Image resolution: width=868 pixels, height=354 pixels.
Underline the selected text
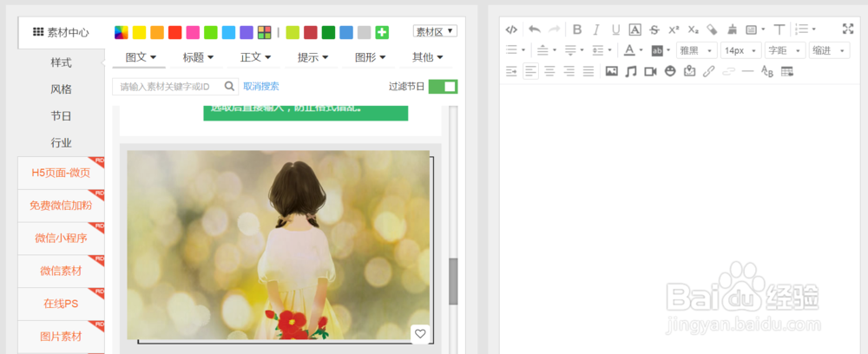point(615,29)
